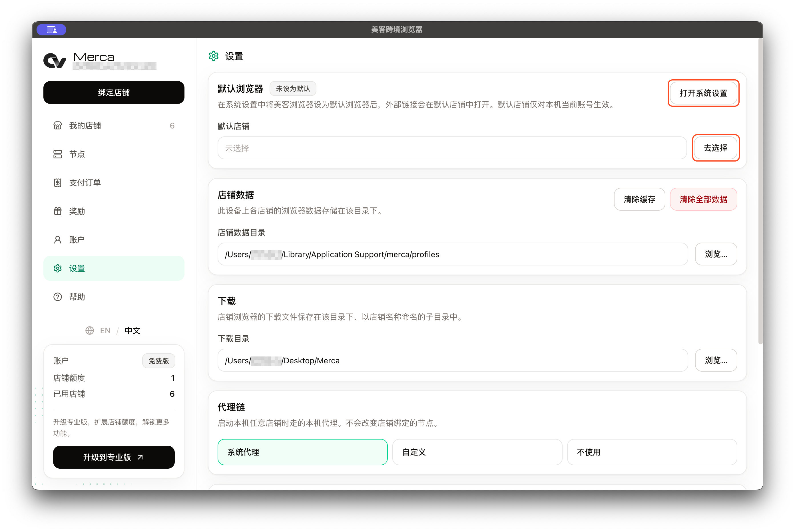Click 去选择 to pick the default store
The height and width of the screenshot is (532, 795).
pyautogui.click(x=716, y=148)
